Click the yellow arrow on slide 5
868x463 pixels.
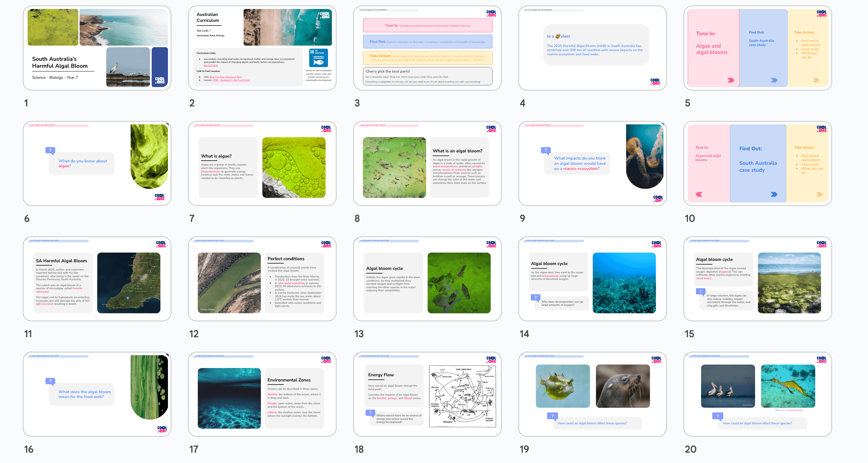tap(816, 80)
